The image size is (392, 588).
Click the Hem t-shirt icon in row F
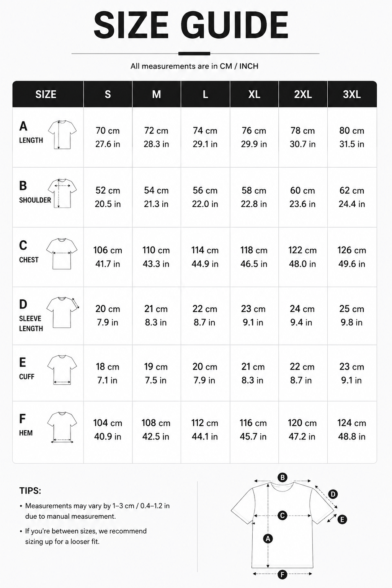tap(62, 427)
